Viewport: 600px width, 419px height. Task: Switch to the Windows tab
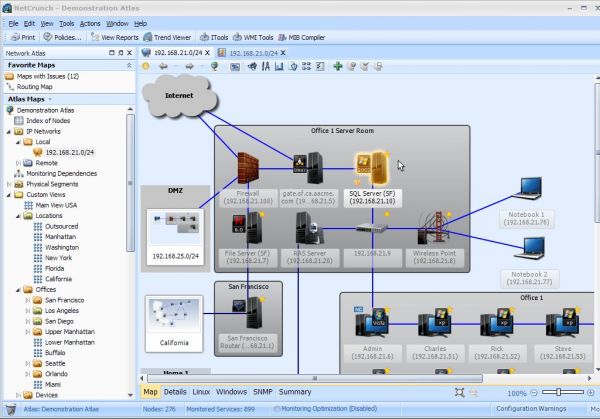click(232, 392)
